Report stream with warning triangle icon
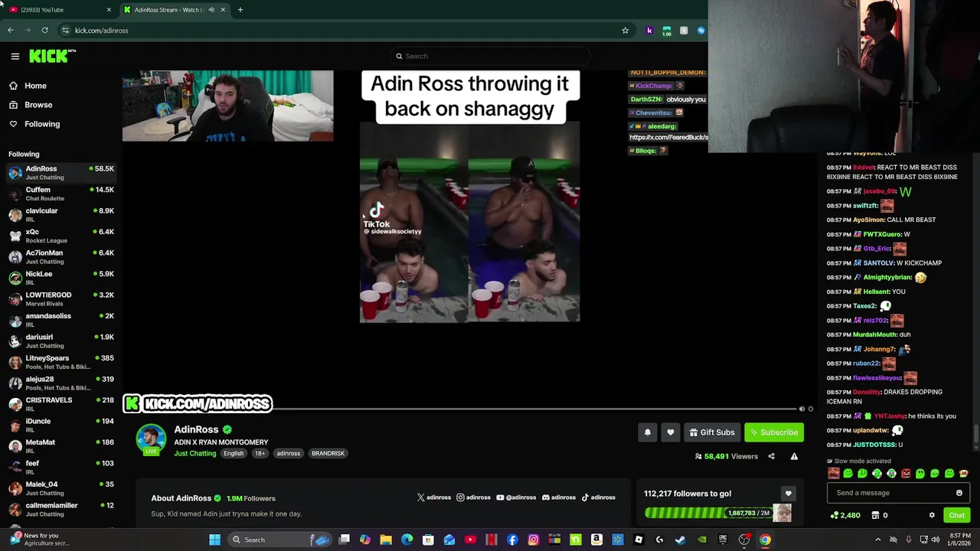This screenshot has height=551, width=980. coord(794,456)
